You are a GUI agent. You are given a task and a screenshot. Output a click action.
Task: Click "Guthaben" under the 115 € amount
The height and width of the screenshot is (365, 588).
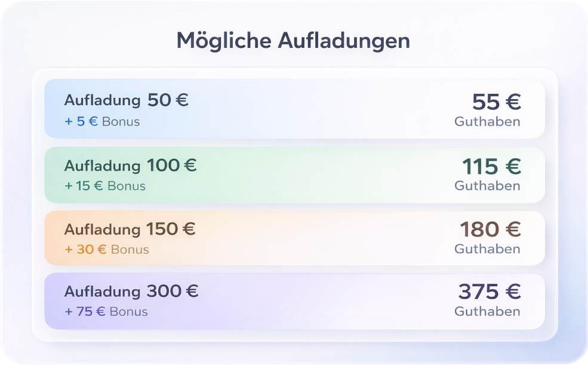487,186
